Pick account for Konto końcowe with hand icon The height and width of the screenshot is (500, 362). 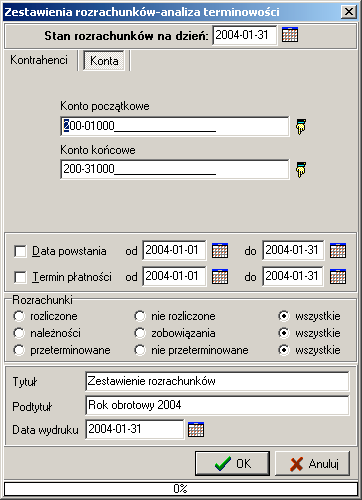pos(301,170)
